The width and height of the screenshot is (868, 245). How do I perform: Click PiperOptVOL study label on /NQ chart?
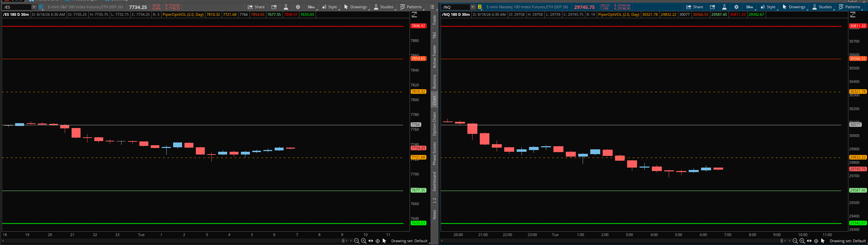coord(619,14)
